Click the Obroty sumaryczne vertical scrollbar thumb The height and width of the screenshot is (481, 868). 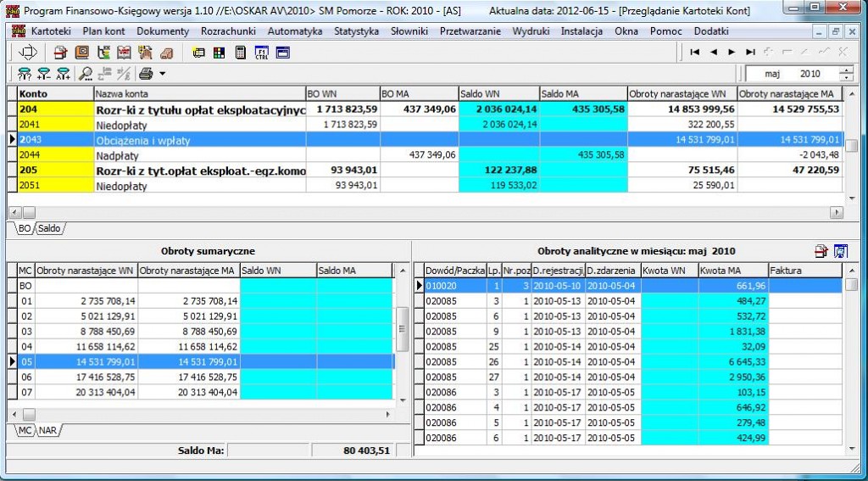pos(403,329)
